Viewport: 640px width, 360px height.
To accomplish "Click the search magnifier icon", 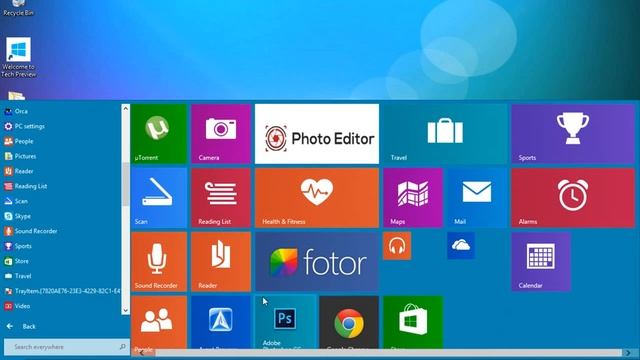I will pos(122,347).
